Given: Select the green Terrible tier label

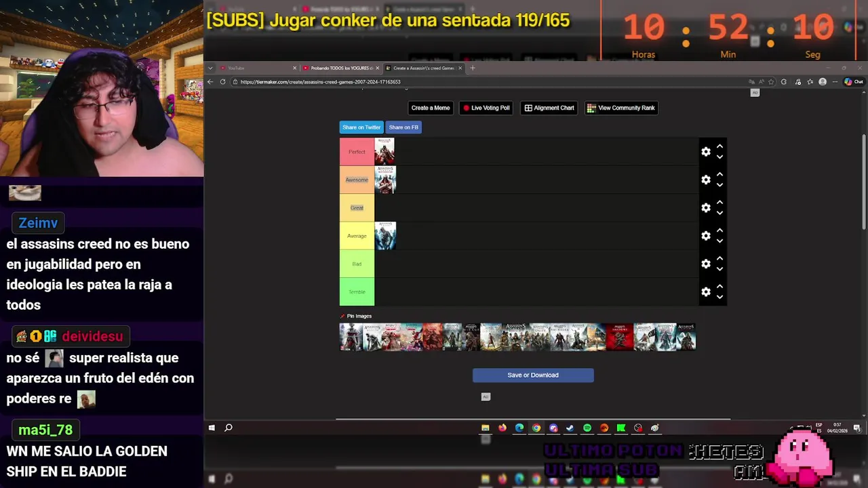Looking at the screenshot, I should (x=357, y=292).
